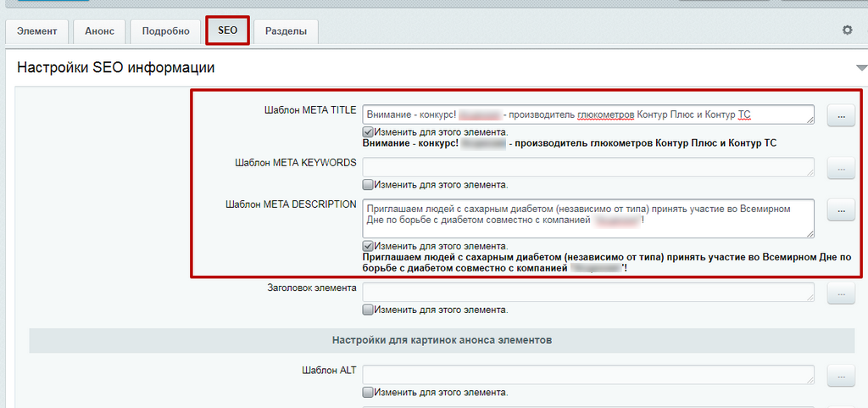
Task: Check Изменить для этого элемента under Заголовок элемента
Action: point(368,310)
